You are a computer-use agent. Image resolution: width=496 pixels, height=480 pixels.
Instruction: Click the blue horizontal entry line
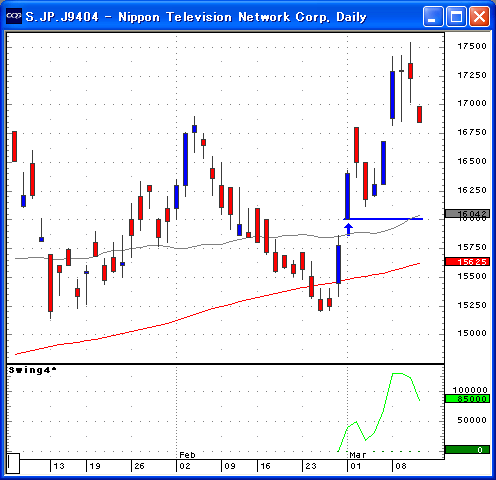tap(383, 219)
